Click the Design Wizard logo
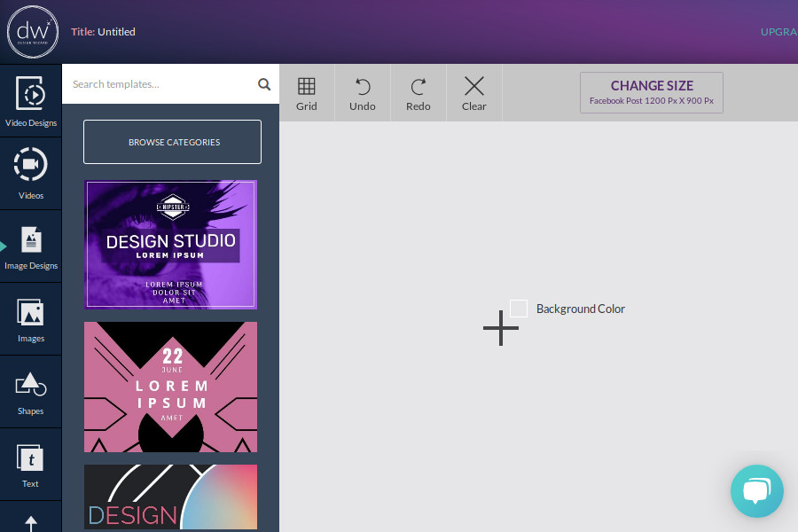Viewport: 798px width, 532px height. [33, 32]
